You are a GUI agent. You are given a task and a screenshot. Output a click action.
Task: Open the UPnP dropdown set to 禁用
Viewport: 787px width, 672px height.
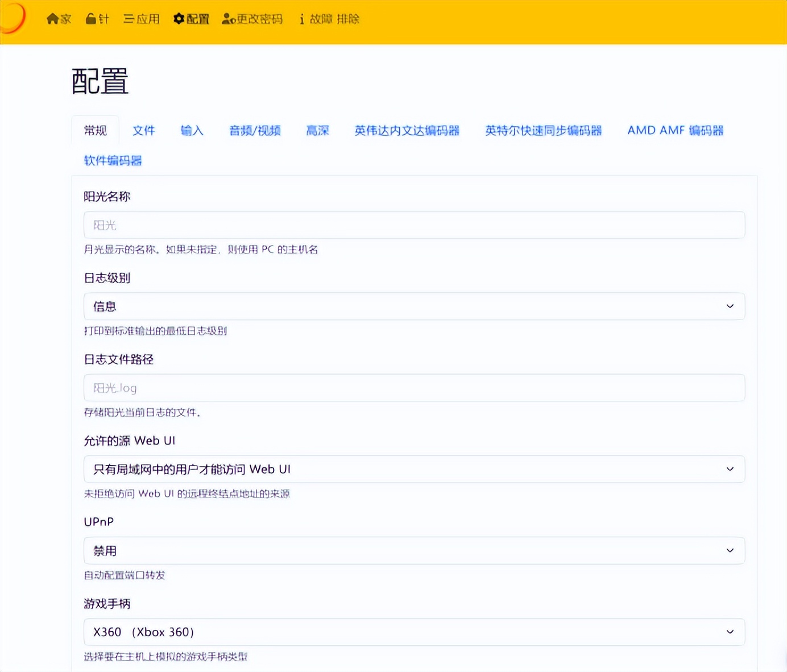(414, 550)
